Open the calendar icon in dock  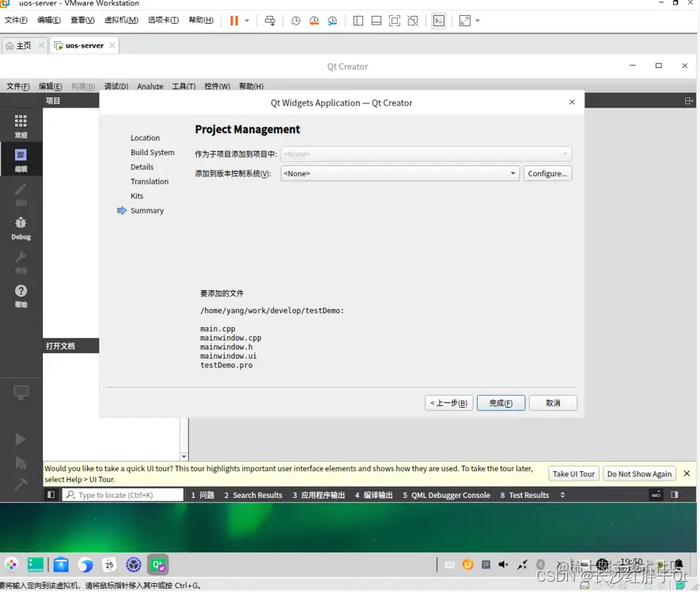pos(109,565)
